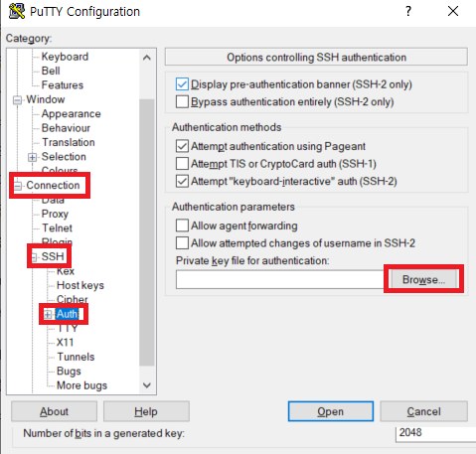
Task: Click Open to start the session
Action: pos(331,411)
